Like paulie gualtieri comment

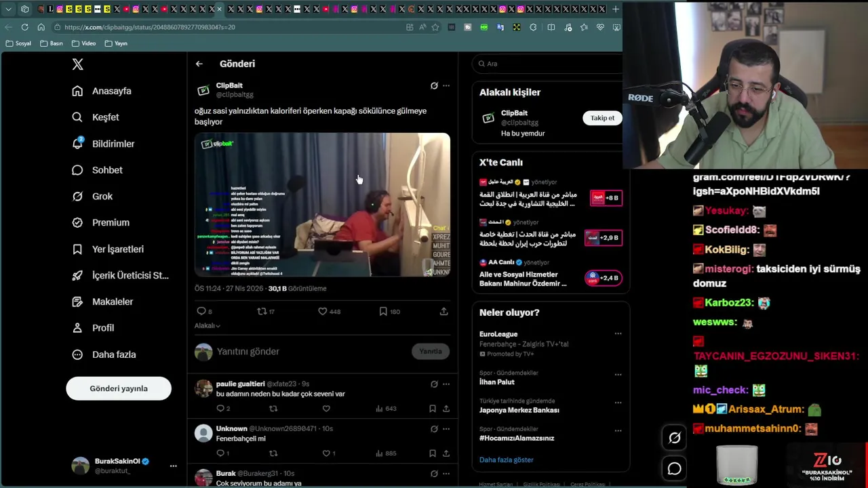pos(326,409)
